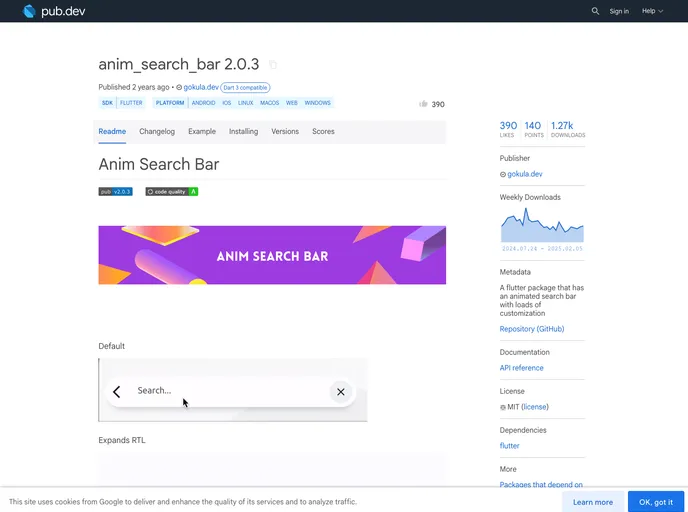The width and height of the screenshot is (688, 512).
Task: Click the 'Anim Search Bar' heading
Action: pos(158,164)
